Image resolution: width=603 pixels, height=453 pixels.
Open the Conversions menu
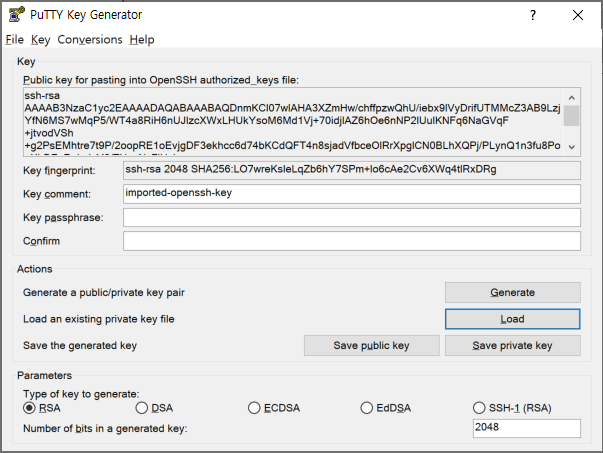point(90,39)
